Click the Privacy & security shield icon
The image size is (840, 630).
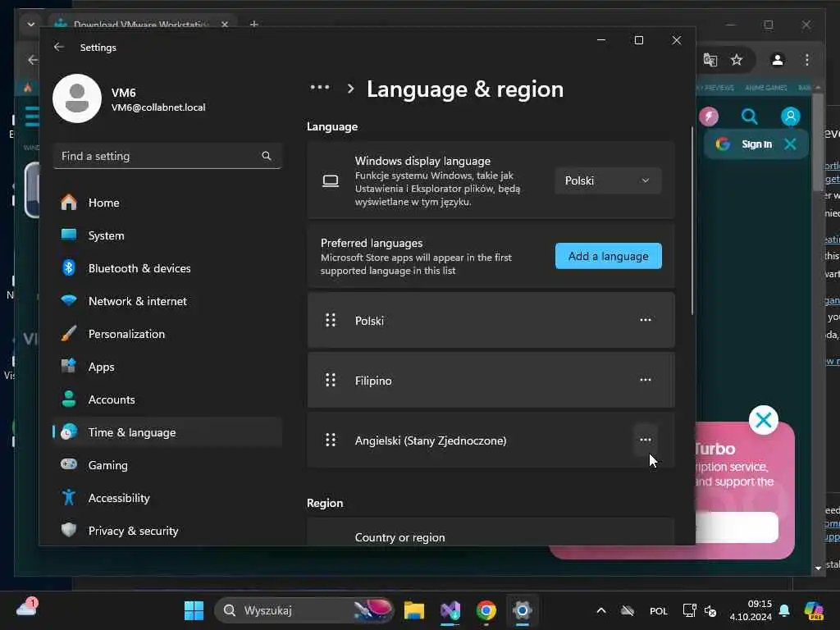tap(69, 531)
